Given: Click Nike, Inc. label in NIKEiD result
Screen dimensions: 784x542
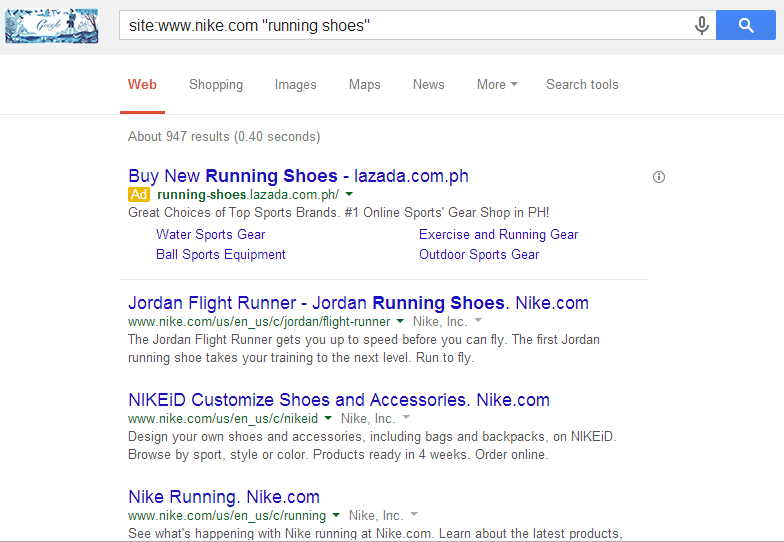Looking at the screenshot, I should click(x=368, y=418).
